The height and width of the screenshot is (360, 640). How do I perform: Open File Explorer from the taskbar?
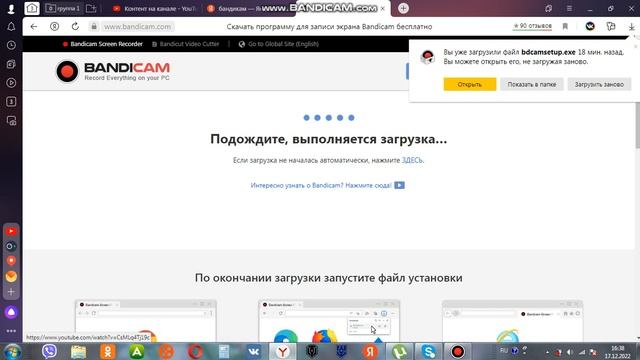coord(78,351)
